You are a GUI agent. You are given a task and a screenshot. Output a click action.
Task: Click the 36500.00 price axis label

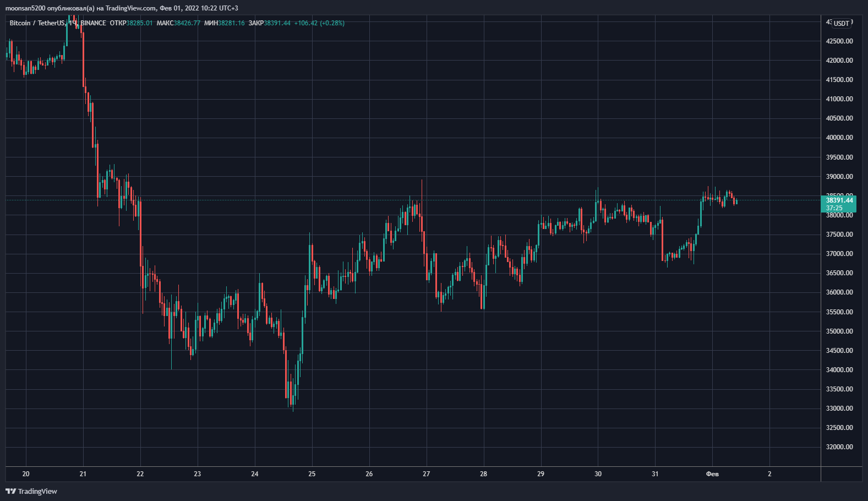click(x=839, y=273)
